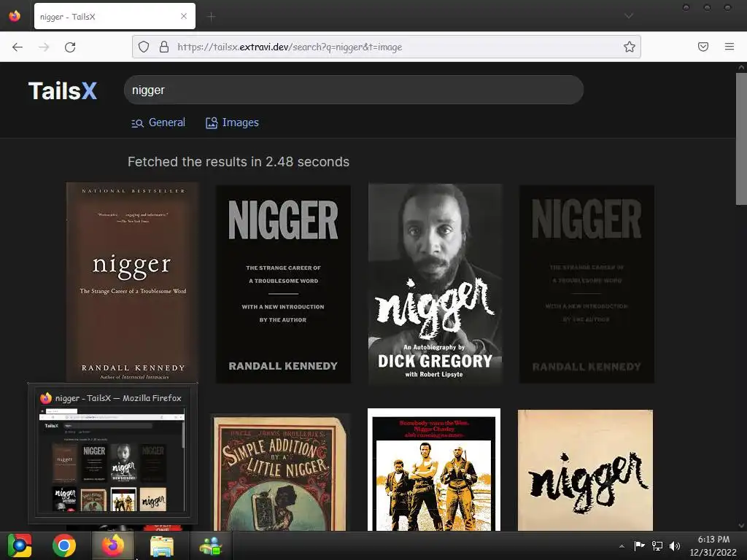747x560 pixels.
Task: Expand the hidden system tray icons arrow
Action: (622, 546)
